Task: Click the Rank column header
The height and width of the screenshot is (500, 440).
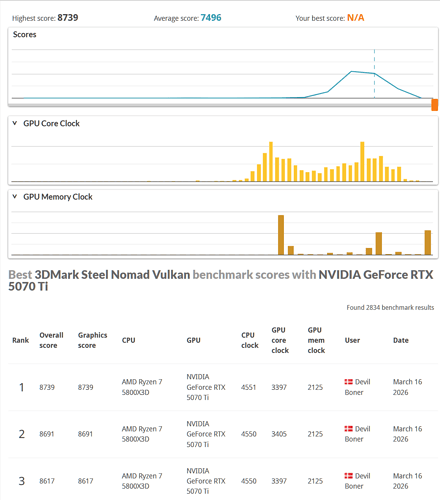Action: (x=21, y=340)
